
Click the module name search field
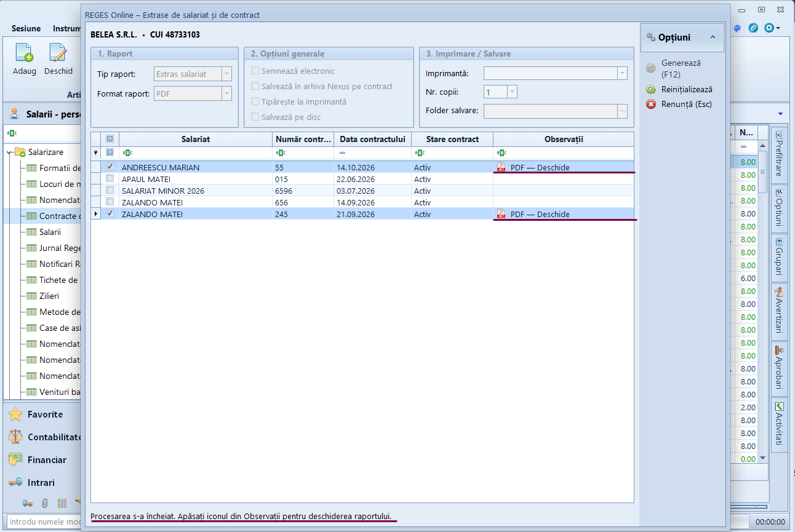pyautogui.click(x=43, y=522)
